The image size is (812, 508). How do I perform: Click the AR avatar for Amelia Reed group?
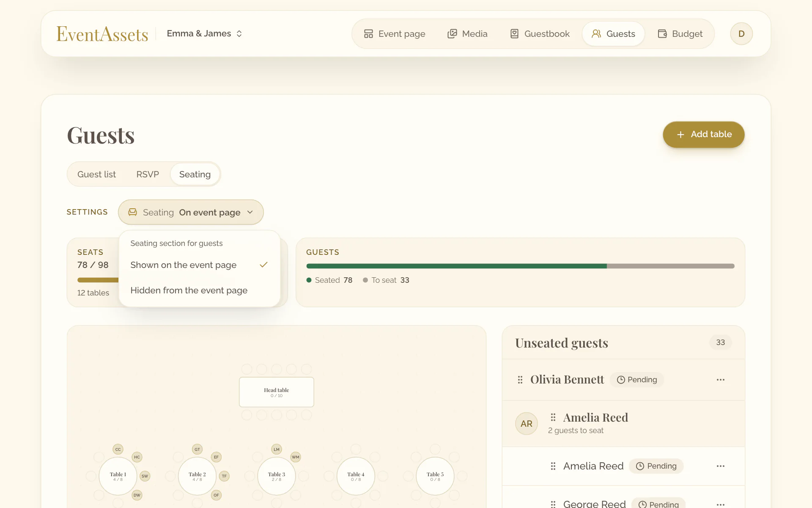click(x=527, y=424)
